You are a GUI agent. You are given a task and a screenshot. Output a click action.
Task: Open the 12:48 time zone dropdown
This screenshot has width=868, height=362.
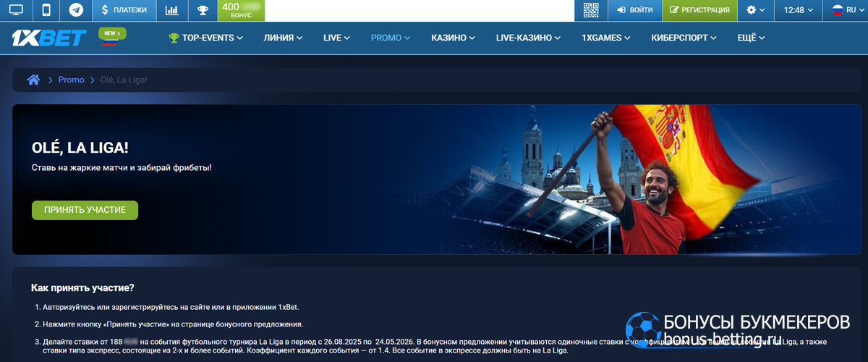tap(799, 10)
